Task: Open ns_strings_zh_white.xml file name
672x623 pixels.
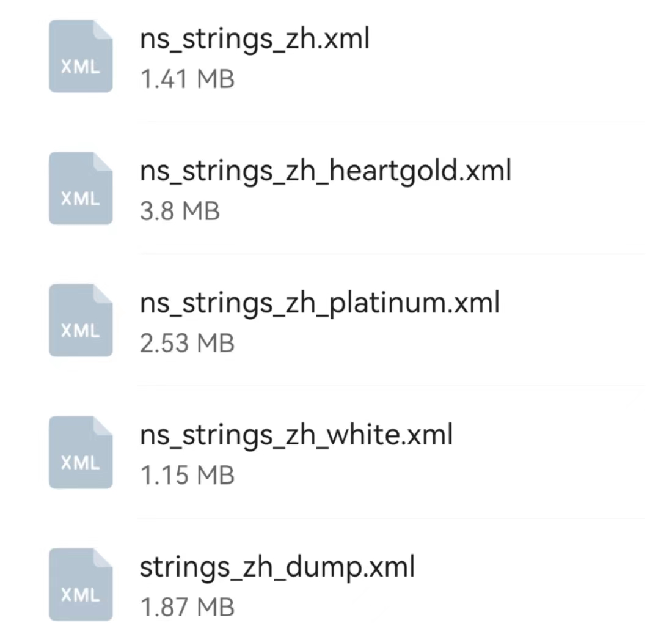Action: 296,435
